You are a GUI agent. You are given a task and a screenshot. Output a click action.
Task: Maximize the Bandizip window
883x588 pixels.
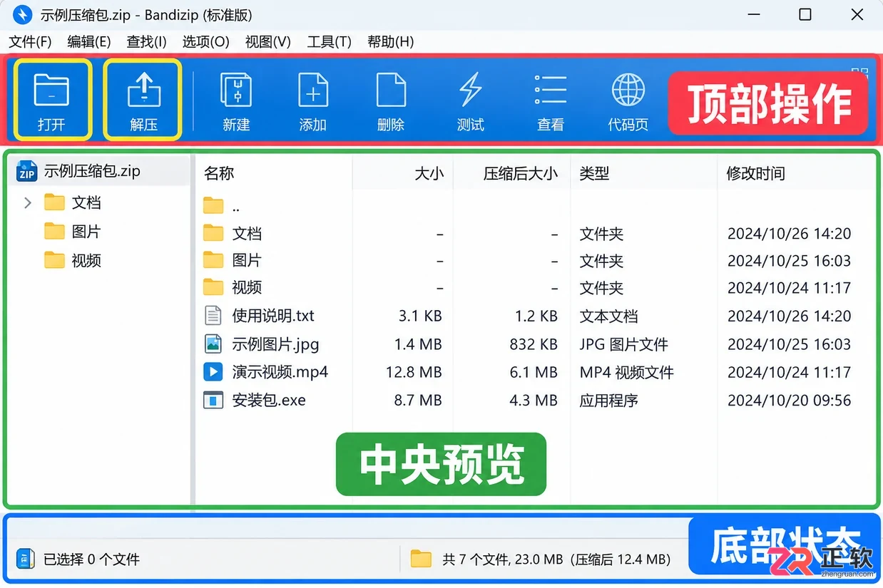(805, 14)
